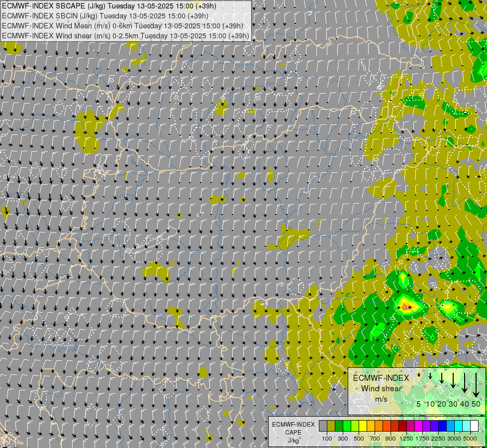This screenshot has width=487, height=448.
Task: Click the 20 m/s wind shear legend arrow
Action: [442, 378]
